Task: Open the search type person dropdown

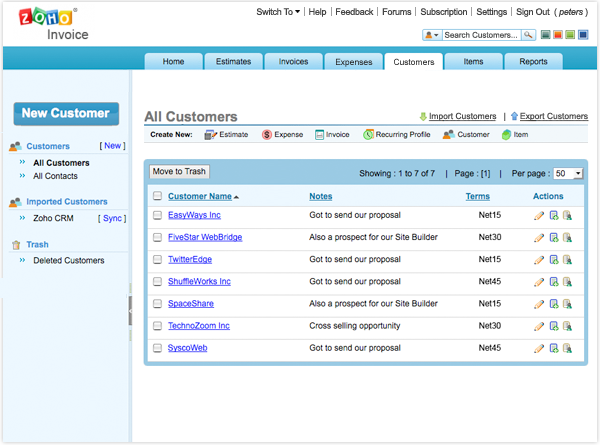Action: [x=432, y=35]
